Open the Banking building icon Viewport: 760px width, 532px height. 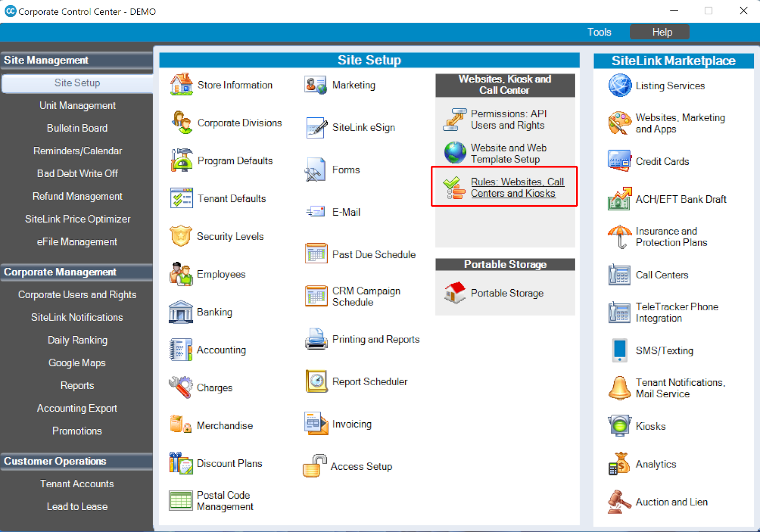pos(180,312)
